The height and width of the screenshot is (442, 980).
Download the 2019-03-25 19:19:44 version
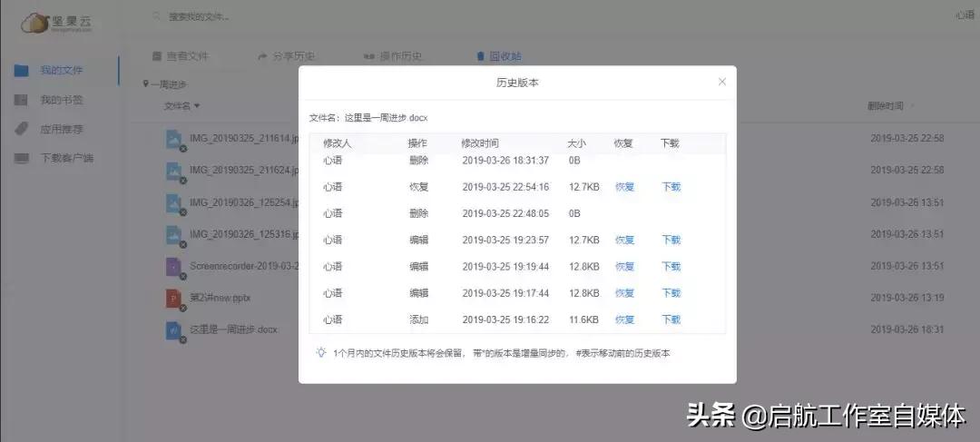pyautogui.click(x=671, y=267)
